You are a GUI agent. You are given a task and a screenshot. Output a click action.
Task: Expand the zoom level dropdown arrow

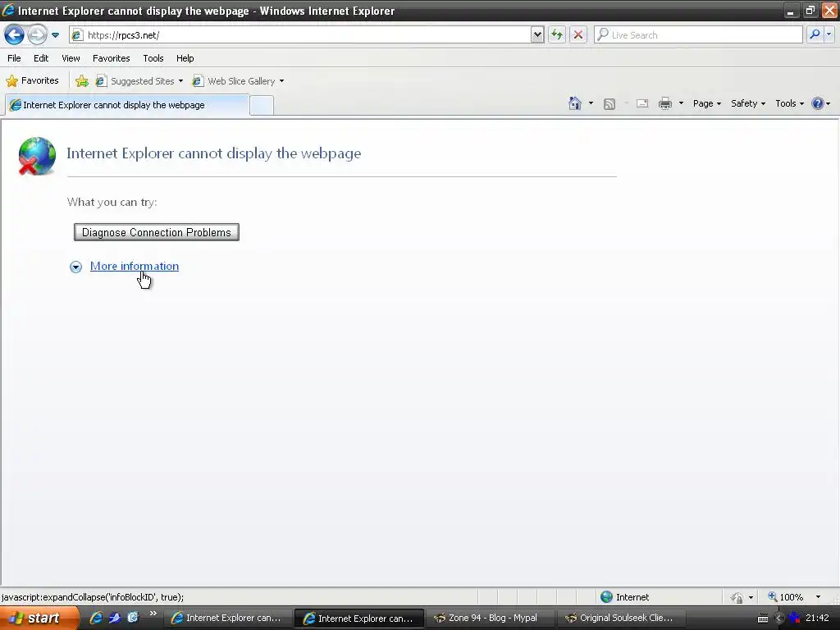[818, 597]
